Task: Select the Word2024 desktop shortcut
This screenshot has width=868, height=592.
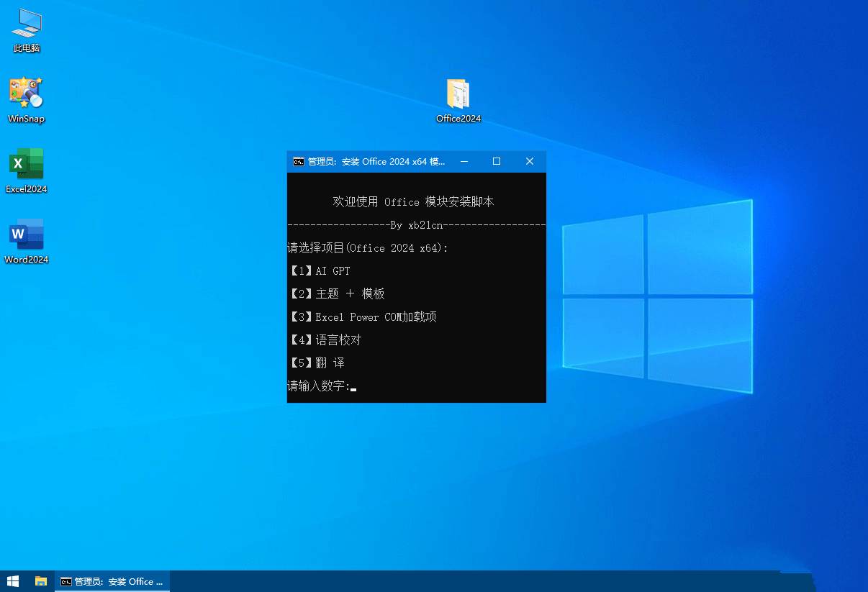Action: (27, 241)
